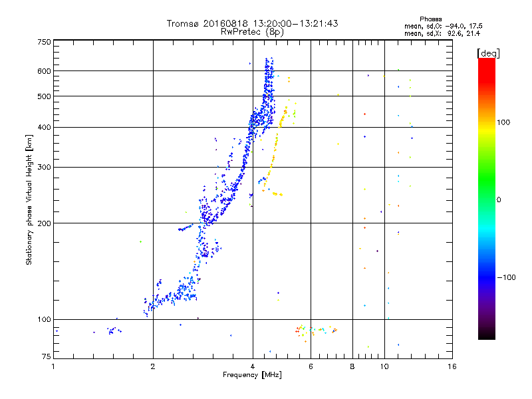Click the 'Stationary phase Virtual Height [km]' axis label

point(29,199)
